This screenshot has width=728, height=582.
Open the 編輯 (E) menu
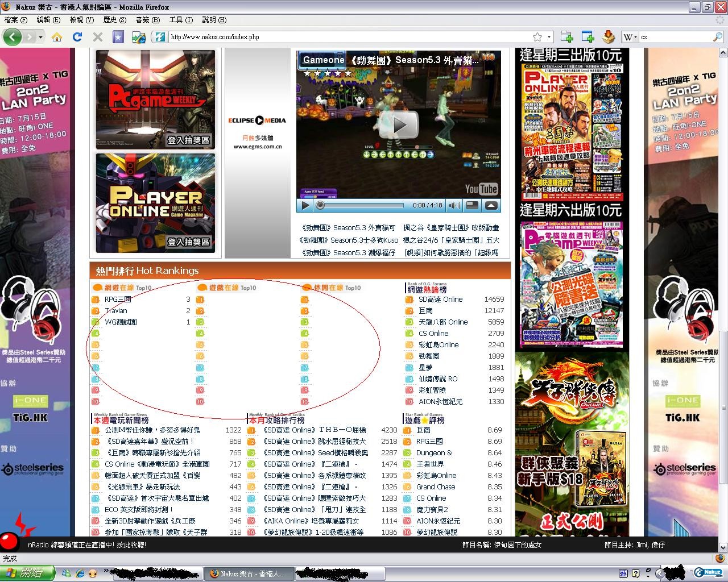point(48,20)
